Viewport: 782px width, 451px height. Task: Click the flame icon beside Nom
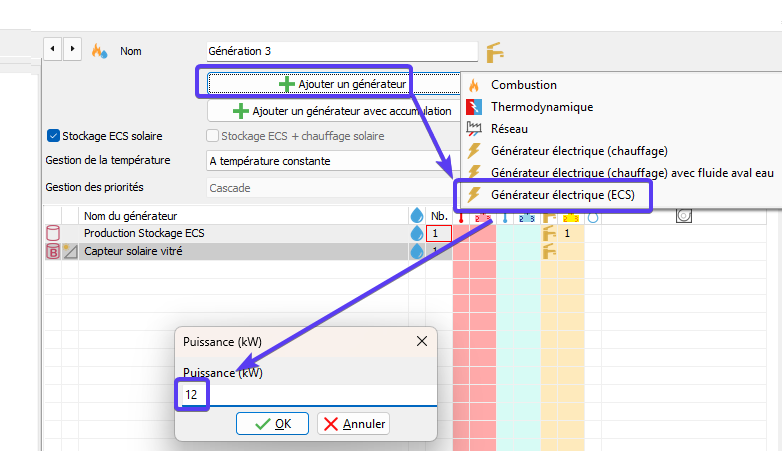pyautogui.click(x=98, y=50)
